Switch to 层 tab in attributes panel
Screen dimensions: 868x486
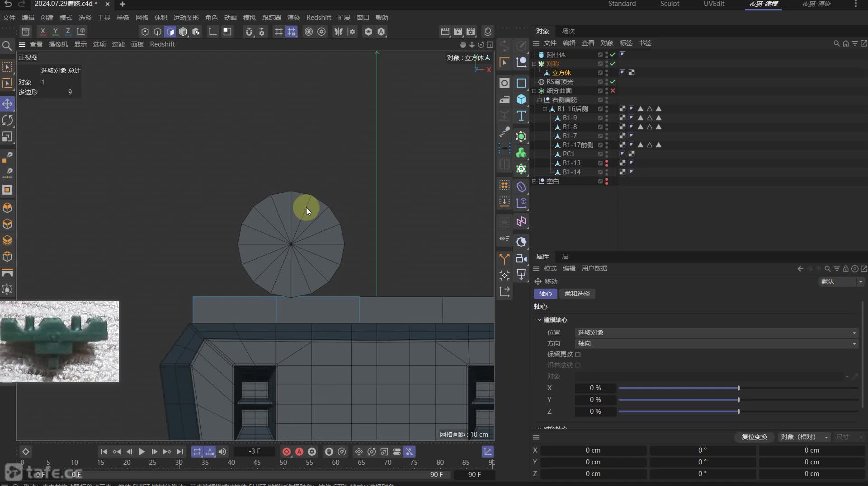tap(565, 257)
